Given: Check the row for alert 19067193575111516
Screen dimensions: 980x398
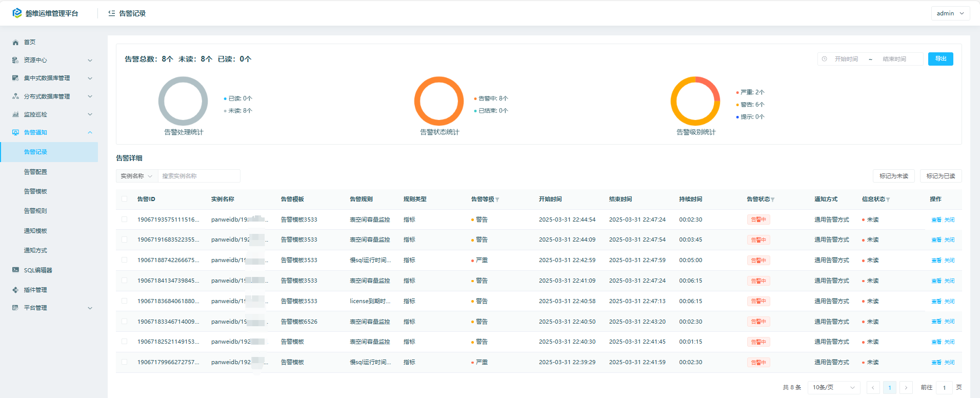Looking at the screenshot, I should pyautogui.click(x=125, y=220).
